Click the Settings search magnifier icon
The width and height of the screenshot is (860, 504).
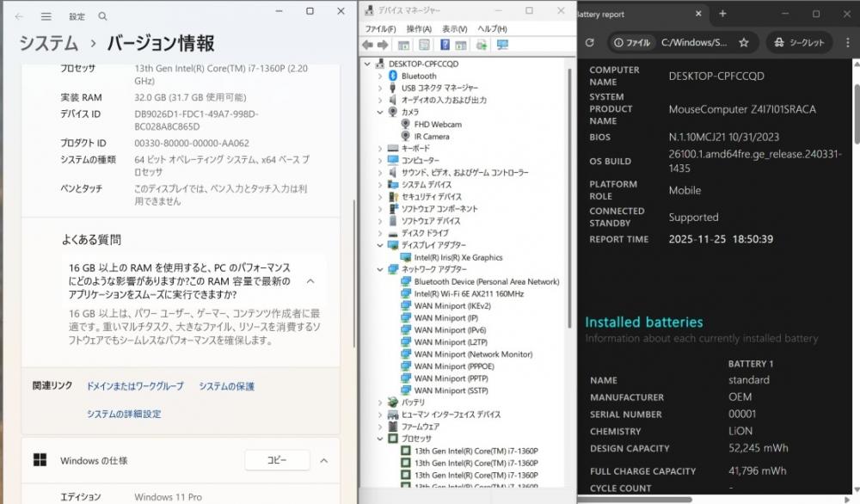point(102,16)
